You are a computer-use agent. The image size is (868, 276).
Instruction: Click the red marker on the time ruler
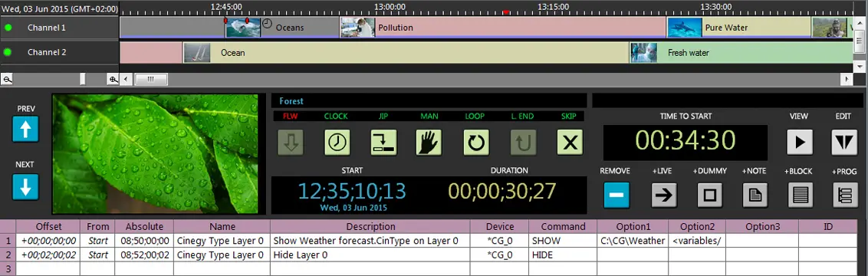505,12
